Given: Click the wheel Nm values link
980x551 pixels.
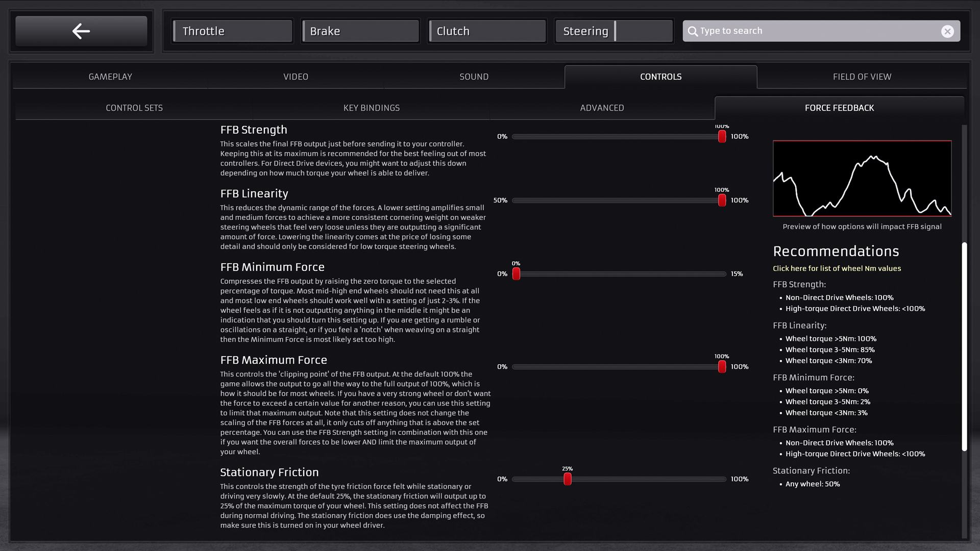Looking at the screenshot, I should point(837,268).
